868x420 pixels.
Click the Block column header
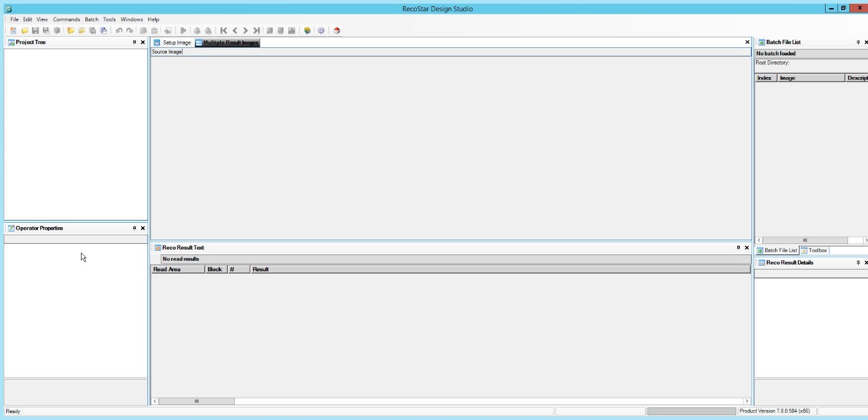(x=216, y=269)
